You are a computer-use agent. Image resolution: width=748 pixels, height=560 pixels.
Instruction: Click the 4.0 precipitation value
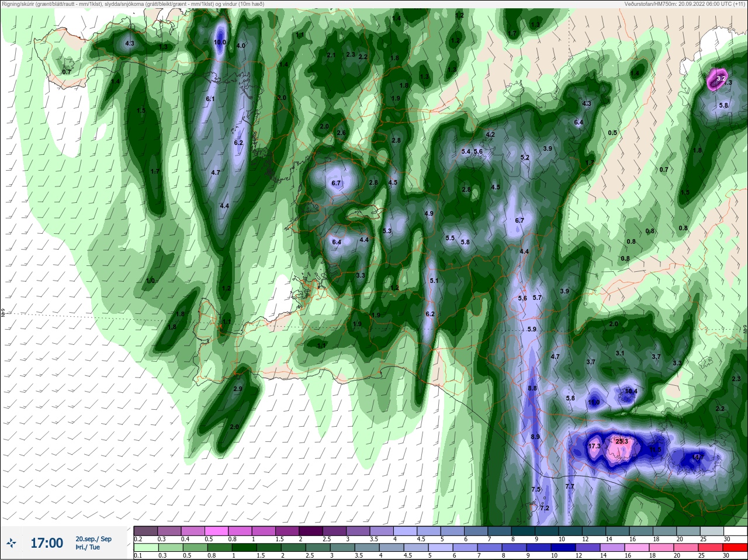[241, 46]
